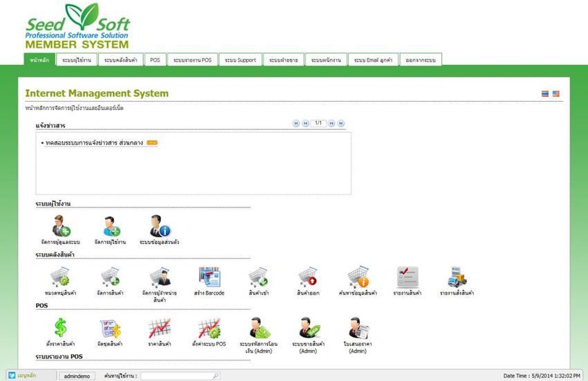This screenshot has height=381, width=588.
Task: Go to next news page
Action: (331, 123)
